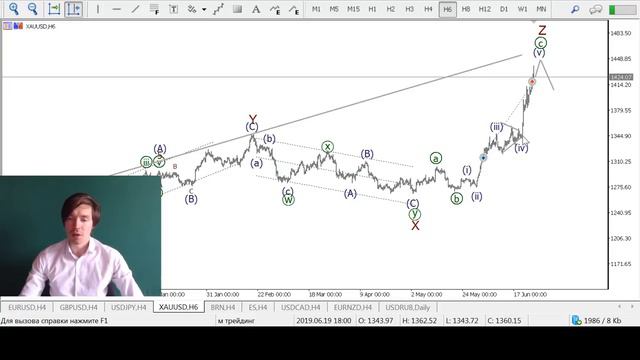Viewport: 640px width, 360px height.
Task: Open the chat messages bubble icon
Action: [x=596, y=9]
